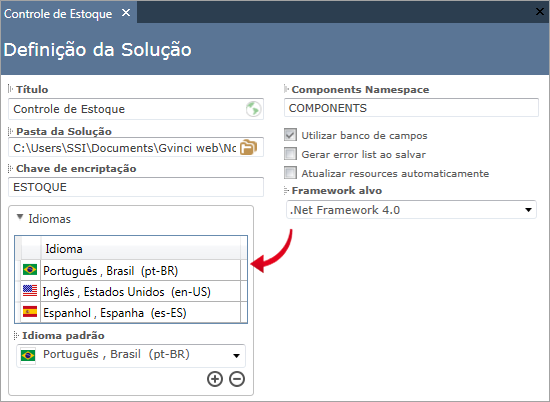Open the Framework alvo dropdown
This screenshot has height=402, width=550.
click(411, 210)
